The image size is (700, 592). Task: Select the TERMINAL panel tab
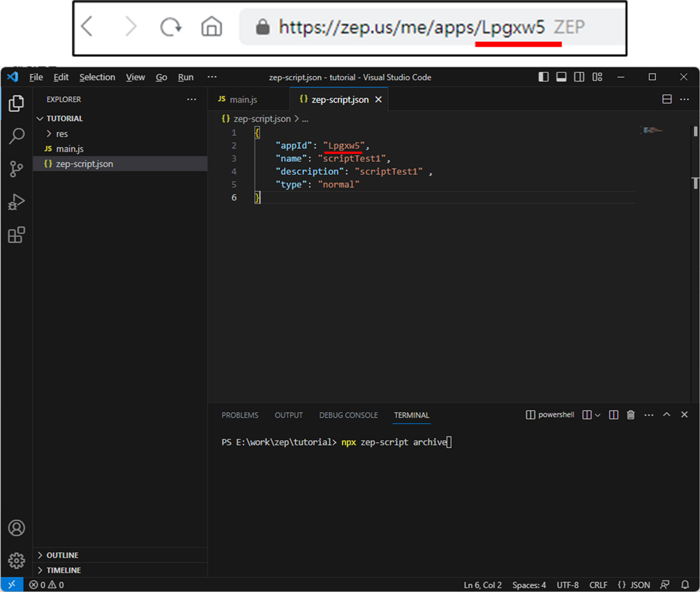411,415
